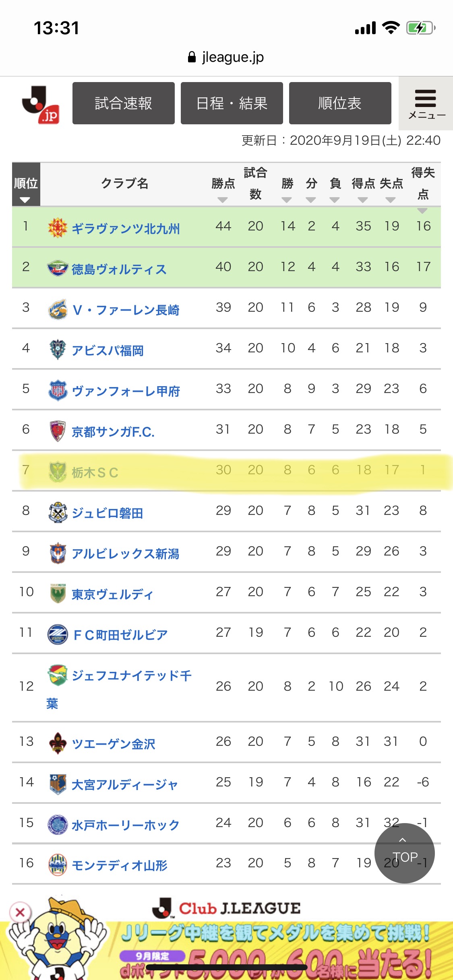The image size is (453, 980).
Task: Tap the jleague.jp address bar
Action: (226, 57)
